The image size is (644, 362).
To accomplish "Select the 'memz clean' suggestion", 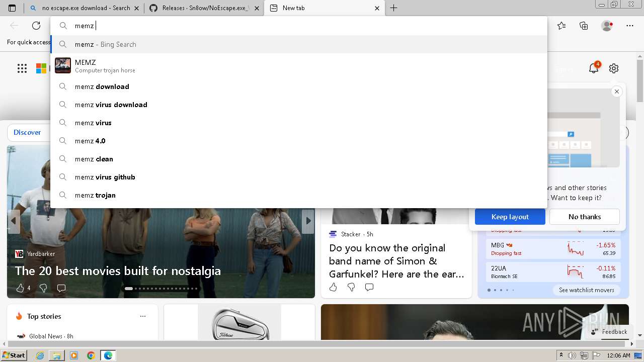I will pos(299,159).
